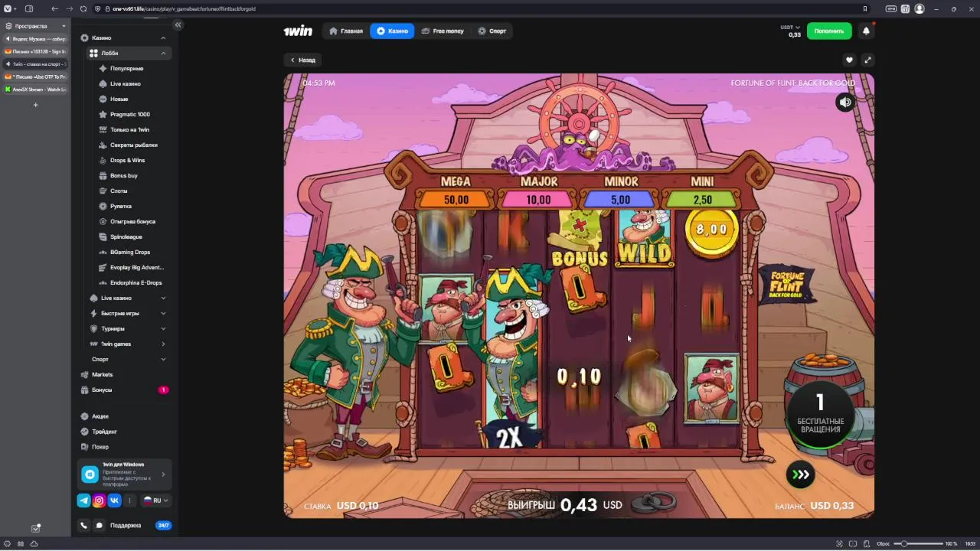Add a new tab in tab panel

point(35,105)
